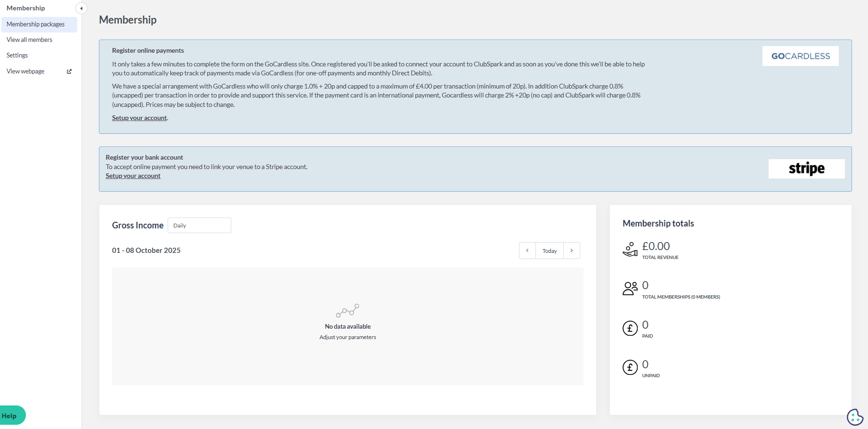The image size is (868, 429).
Task: Open Settings in the sidebar
Action: click(x=17, y=56)
